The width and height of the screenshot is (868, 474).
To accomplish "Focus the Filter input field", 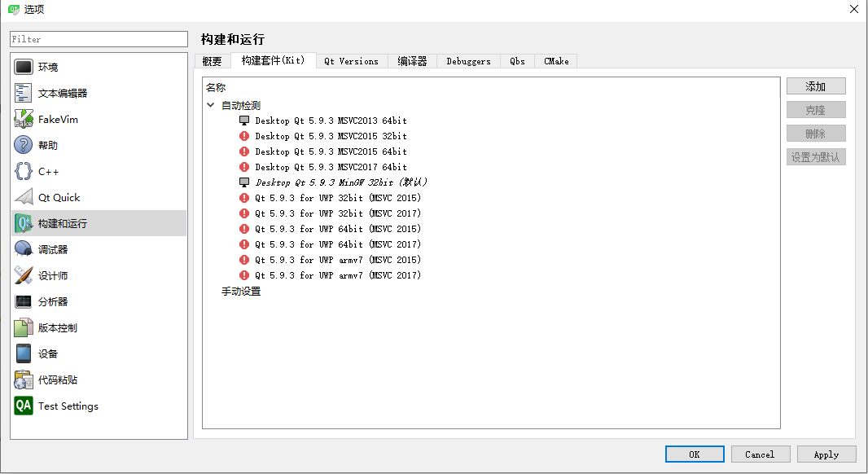I will point(99,39).
